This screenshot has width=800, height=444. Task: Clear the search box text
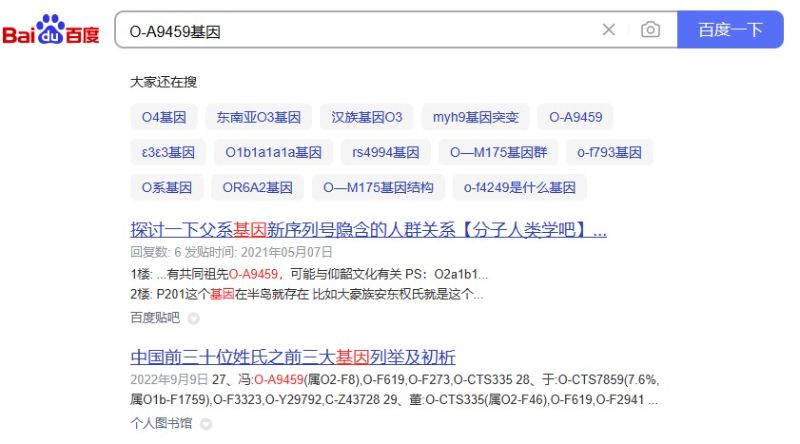608,30
